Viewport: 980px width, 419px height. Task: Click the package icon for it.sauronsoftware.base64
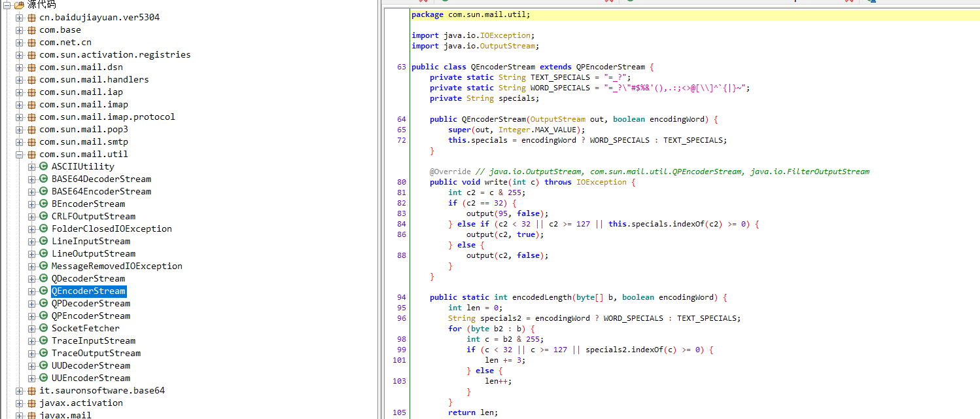coord(31,391)
